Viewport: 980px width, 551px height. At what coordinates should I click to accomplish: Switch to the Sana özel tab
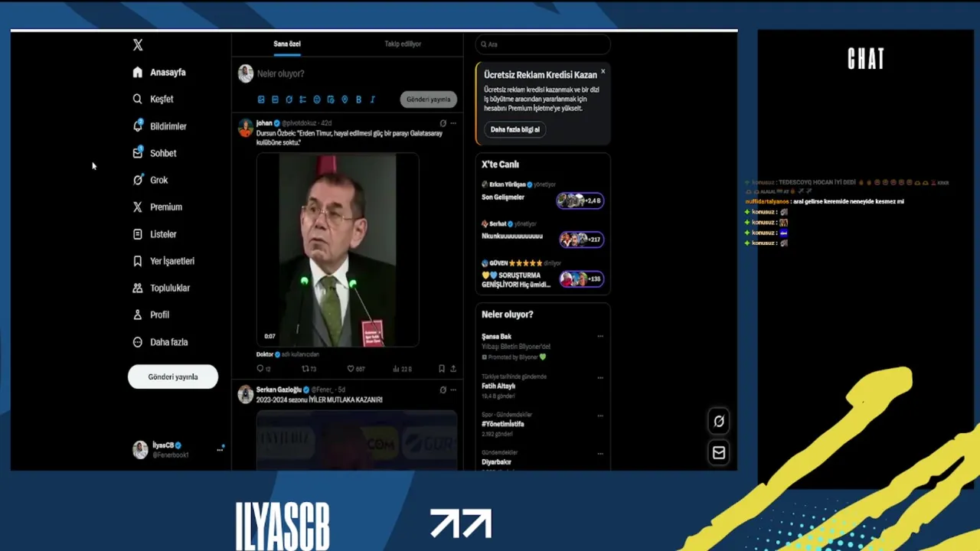(x=287, y=44)
